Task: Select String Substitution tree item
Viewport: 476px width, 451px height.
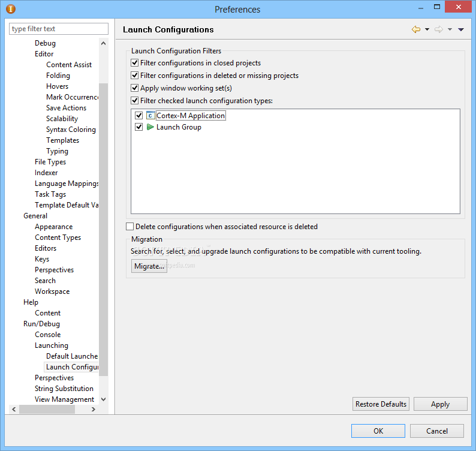Action: coord(64,389)
